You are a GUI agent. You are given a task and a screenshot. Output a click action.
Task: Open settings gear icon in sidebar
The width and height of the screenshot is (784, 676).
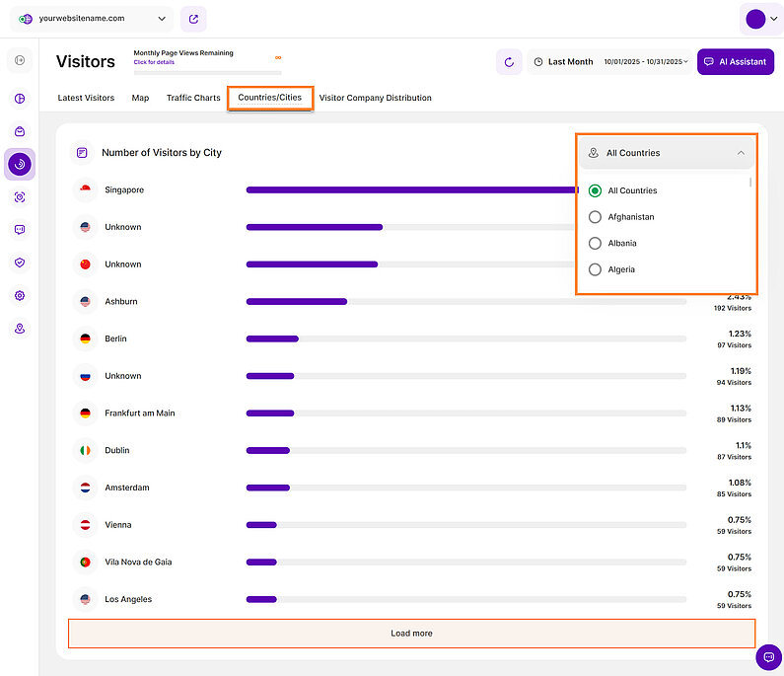point(20,295)
